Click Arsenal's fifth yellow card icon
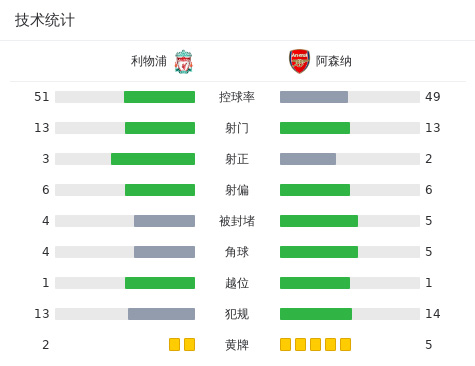This screenshot has height=366, width=475. pos(345,345)
